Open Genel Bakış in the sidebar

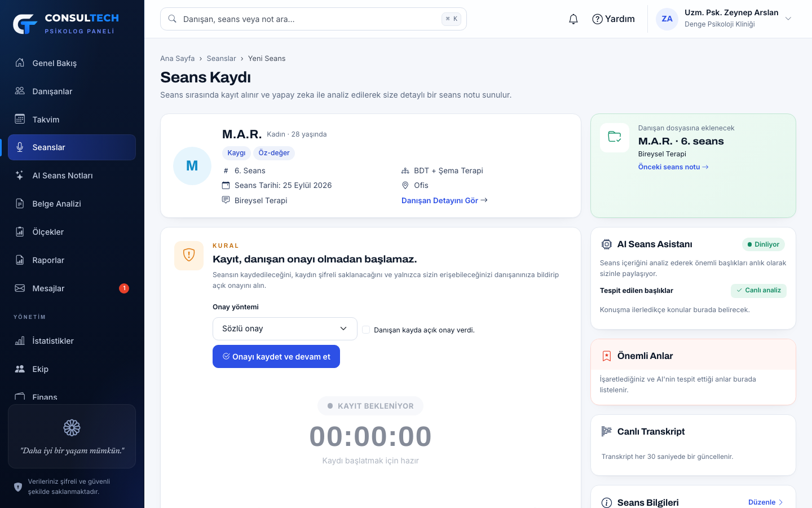click(72, 63)
